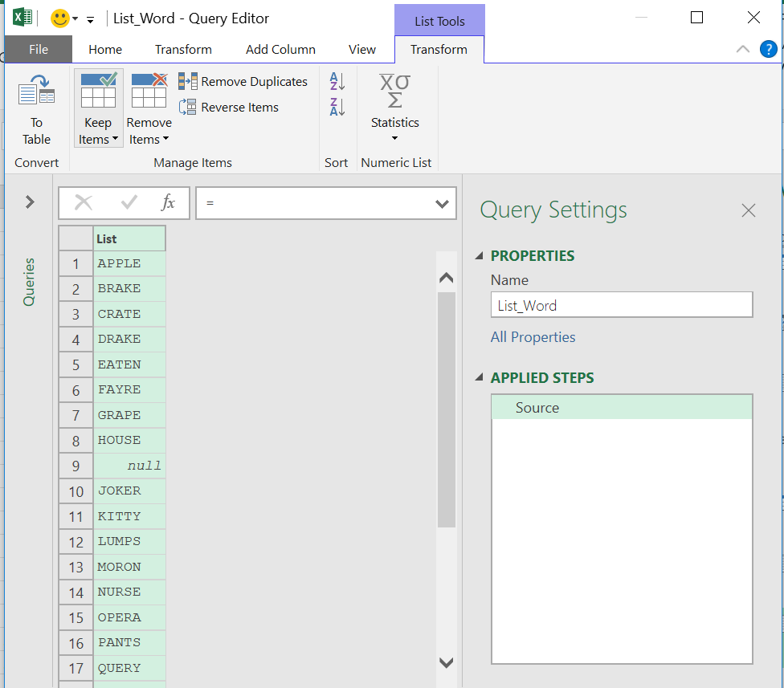Viewport: 784px width, 688px height.
Task: Click the Remove Items icon
Action: pos(149,90)
